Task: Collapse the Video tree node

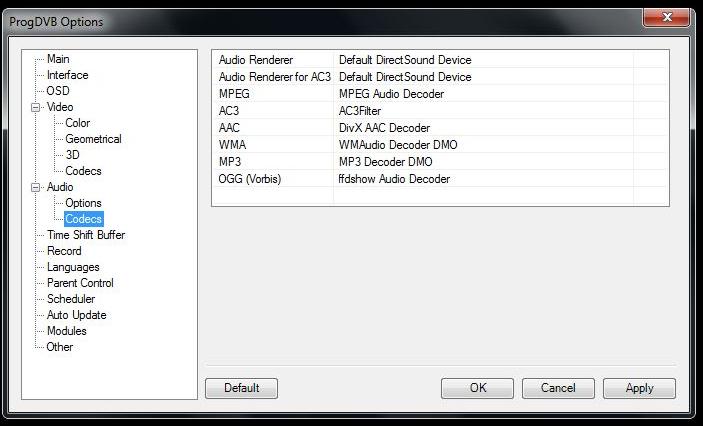Action: click(x=36, y=107)
